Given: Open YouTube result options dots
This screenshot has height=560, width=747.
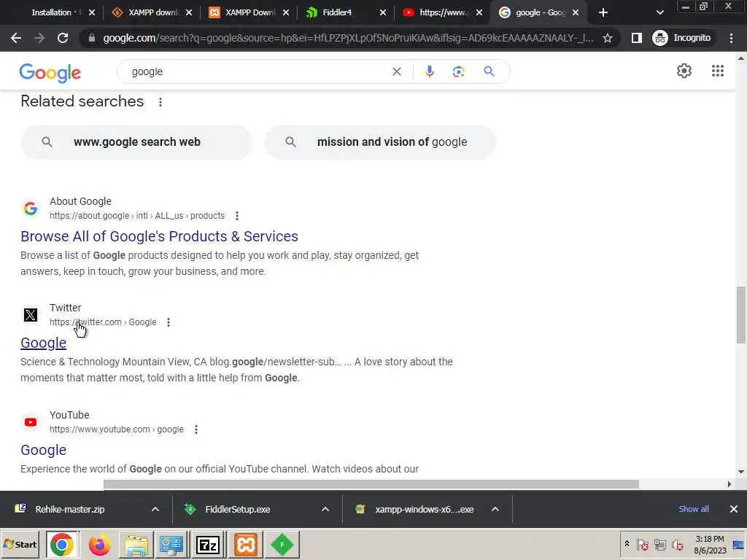Looking at the screenshot, I should (196, 429).
